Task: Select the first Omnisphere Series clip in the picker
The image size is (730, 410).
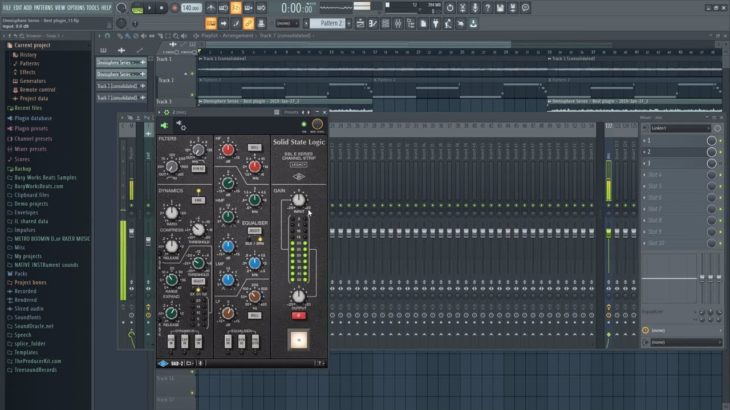Action: point(121,62)
